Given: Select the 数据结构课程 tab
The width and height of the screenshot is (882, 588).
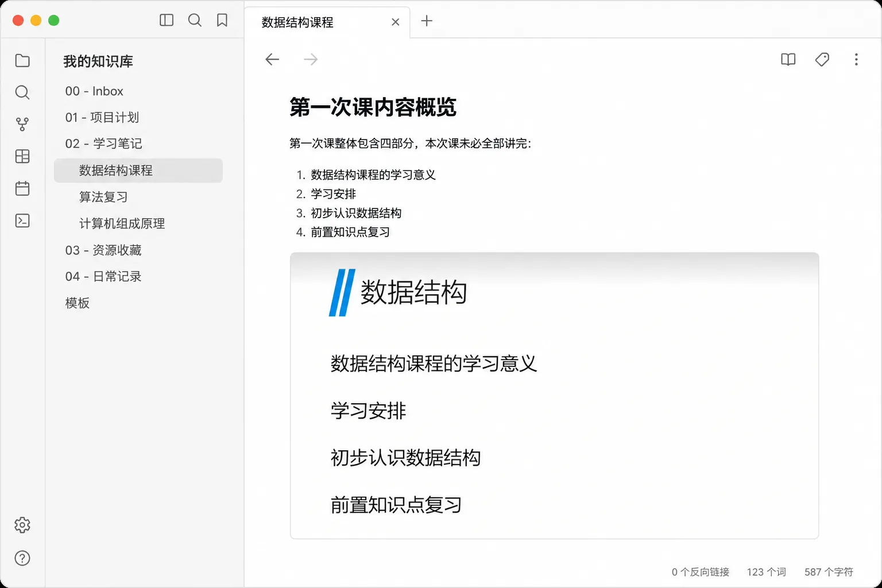Looking at the screenshot, I should coord(327,22).
